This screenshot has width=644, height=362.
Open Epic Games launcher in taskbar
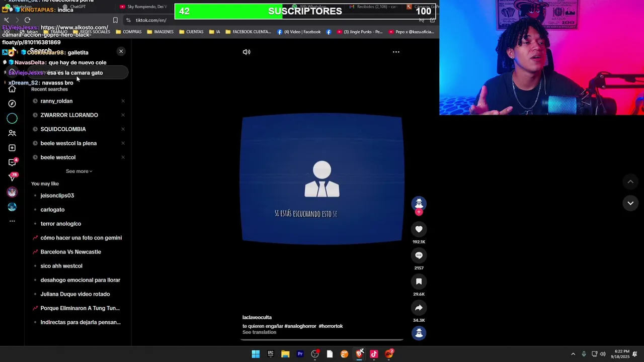(x=270, y=354)
